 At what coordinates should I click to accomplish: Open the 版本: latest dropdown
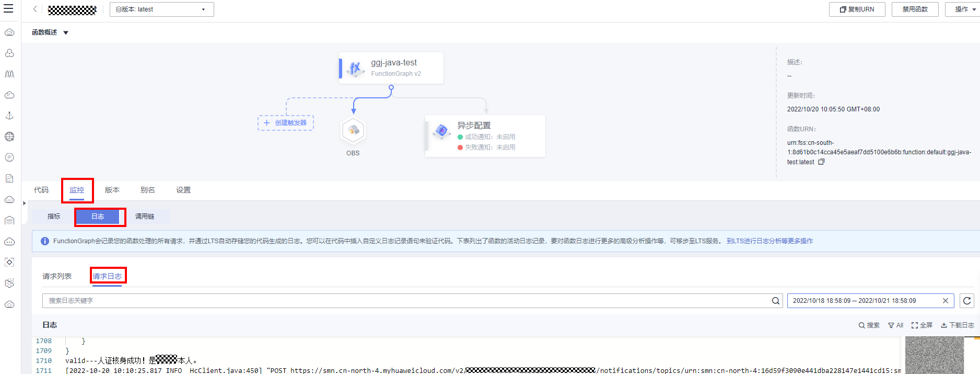coord(162,9)
